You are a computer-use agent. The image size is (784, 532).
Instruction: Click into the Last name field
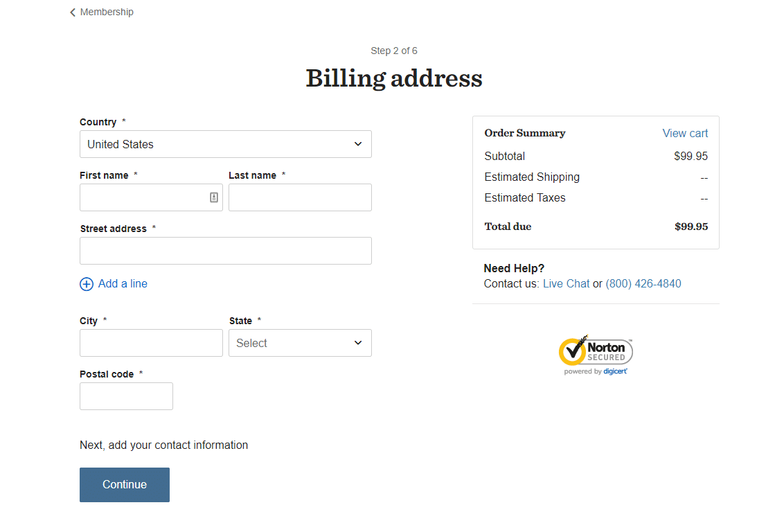point(300,197)
